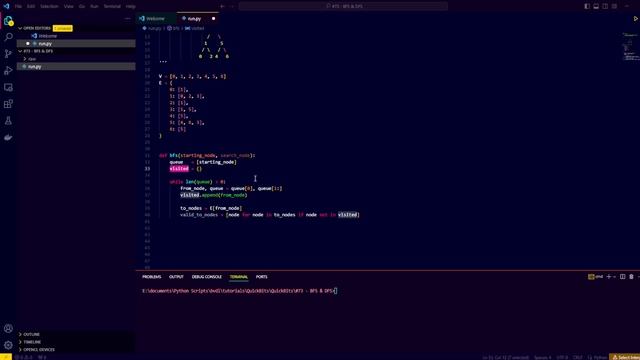
Task: Add a new terminal with the plus icon
Action: (x=609, y=277)
